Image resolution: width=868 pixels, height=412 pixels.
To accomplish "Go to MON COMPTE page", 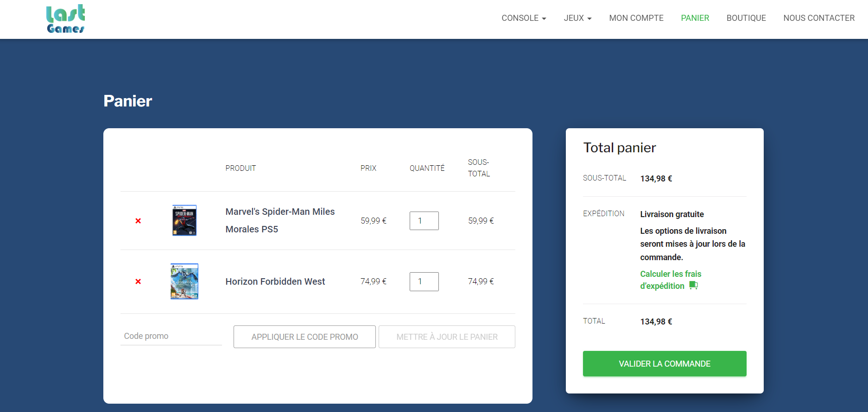I will tap(636, 18).
